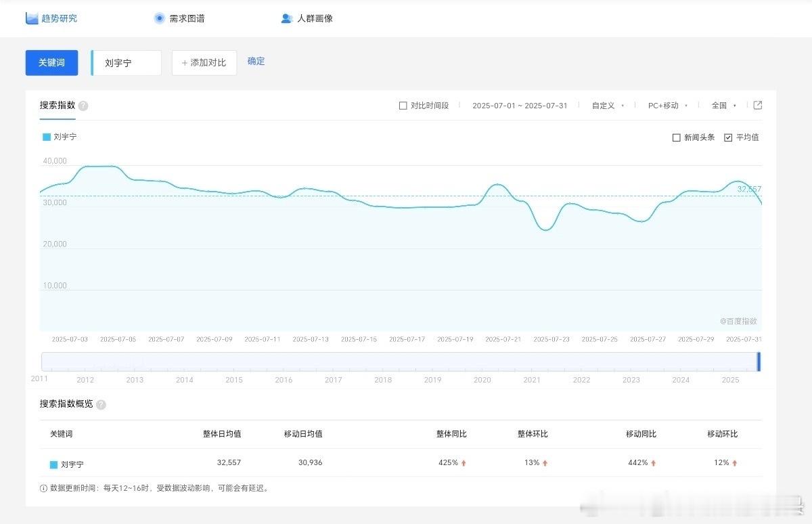812x524 pixels.
Task: Click up arrow next to 425%
Action: (x=464, y=463)
